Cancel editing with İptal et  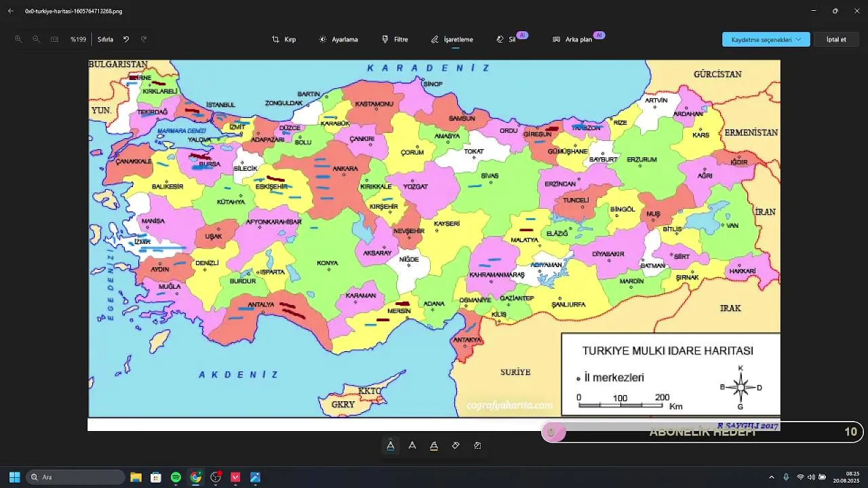click(836, 39)
